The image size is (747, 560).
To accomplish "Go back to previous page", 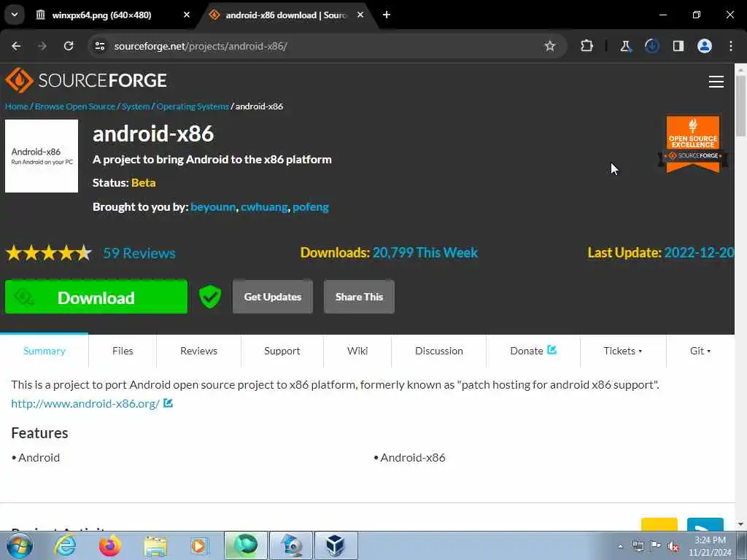I will [x=16, y=46].
